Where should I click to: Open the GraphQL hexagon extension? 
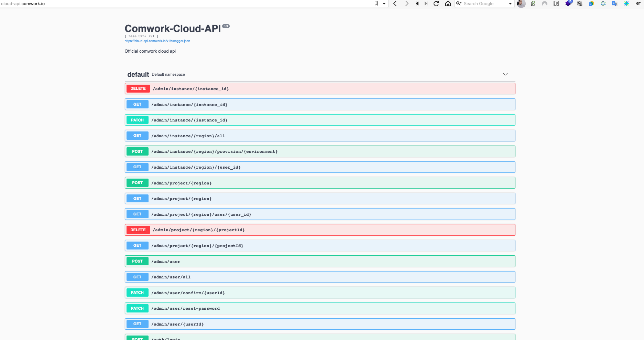click(x=603, y=3)
